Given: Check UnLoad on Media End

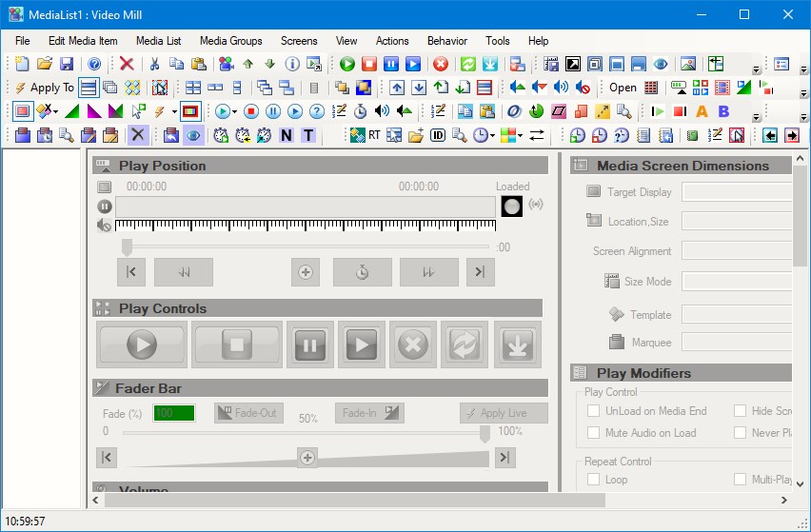Looking at the screenshot, I should click(x=593, y=411).
